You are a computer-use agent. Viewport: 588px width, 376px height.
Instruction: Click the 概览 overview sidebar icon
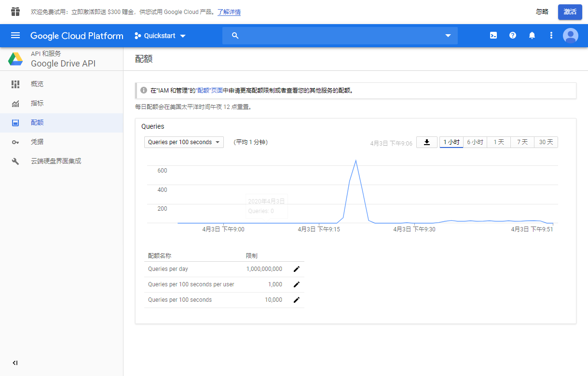pos(15,84)
